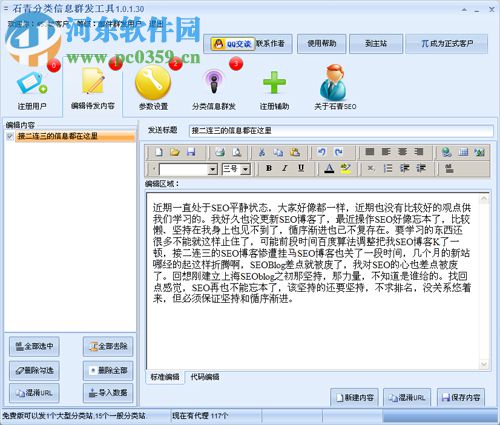Click the Save floppy icon in editor toolbar
500x425 pixels.
click(x=191, y=152)
